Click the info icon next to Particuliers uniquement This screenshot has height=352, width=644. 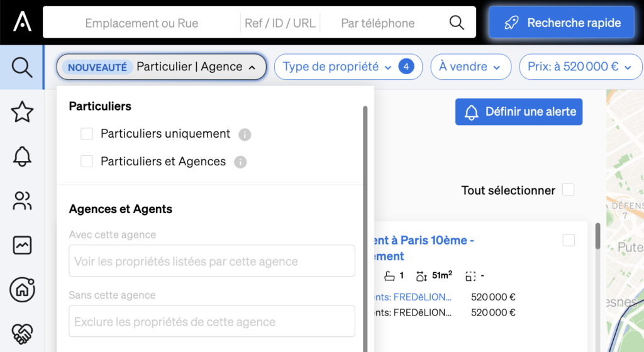click(x=245, y=135)
